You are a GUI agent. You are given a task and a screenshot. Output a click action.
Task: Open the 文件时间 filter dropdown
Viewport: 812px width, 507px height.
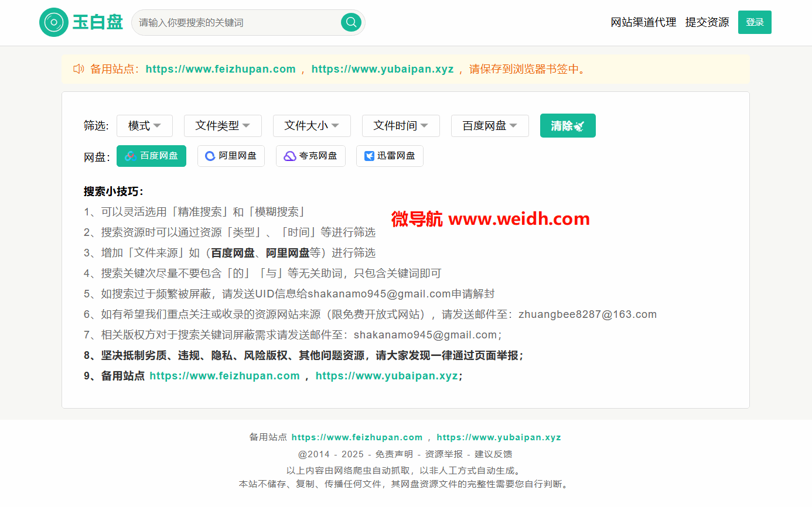(x=401, y=125)
